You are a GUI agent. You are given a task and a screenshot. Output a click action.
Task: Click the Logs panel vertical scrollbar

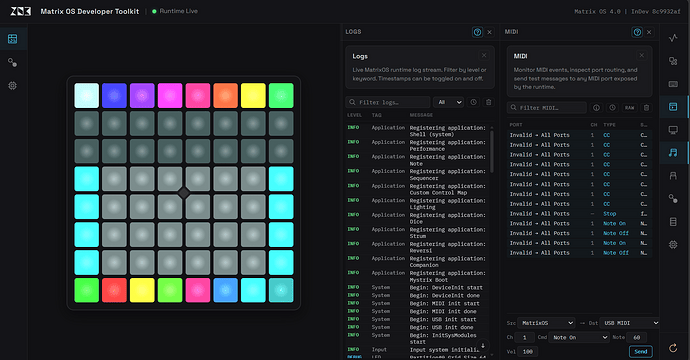tap(492, 151)
